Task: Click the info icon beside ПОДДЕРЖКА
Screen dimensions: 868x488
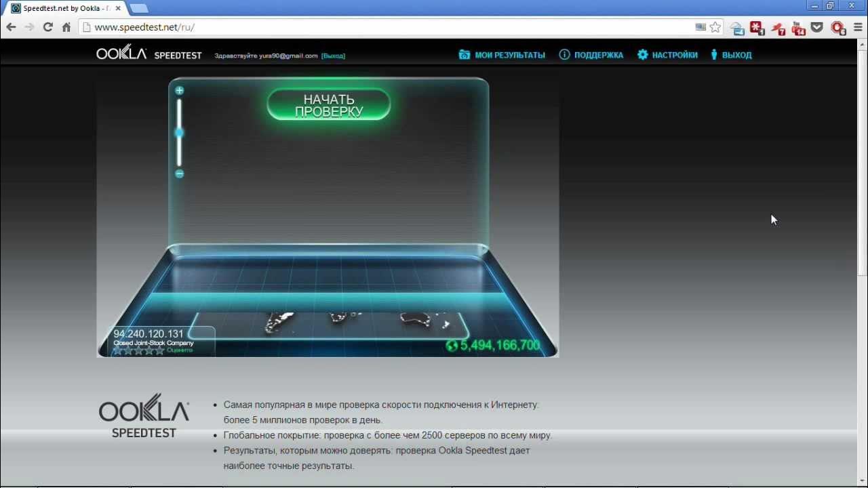Action: click(x=564, y=55)
